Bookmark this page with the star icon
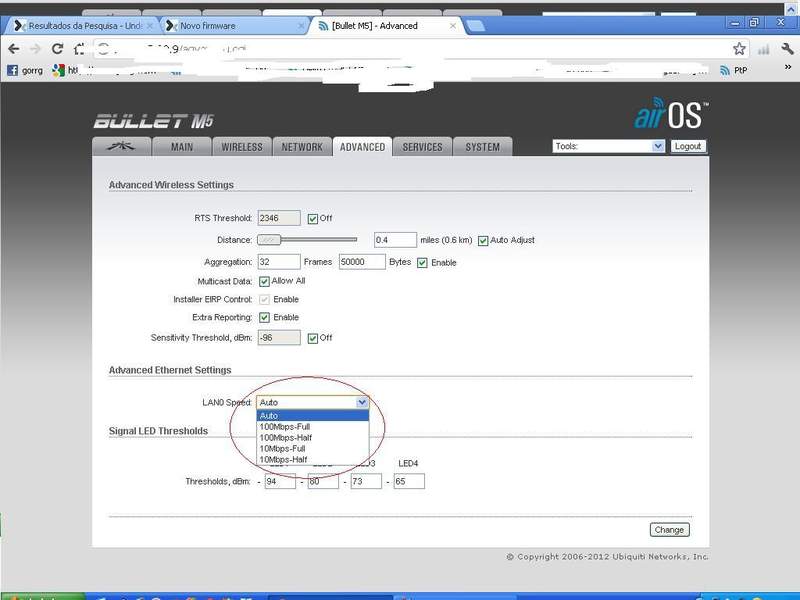 (x=739, y=48)
